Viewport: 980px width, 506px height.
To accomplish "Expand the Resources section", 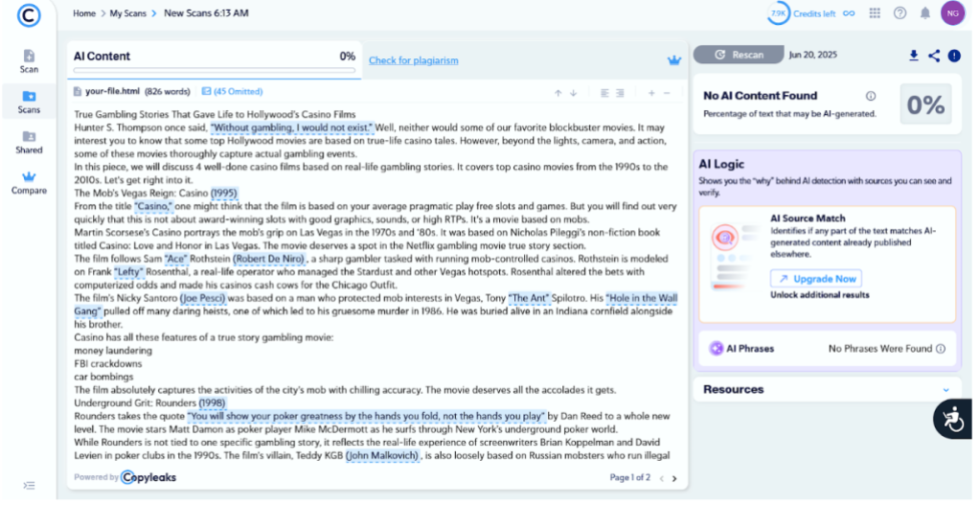I will [x=946, y=390].
